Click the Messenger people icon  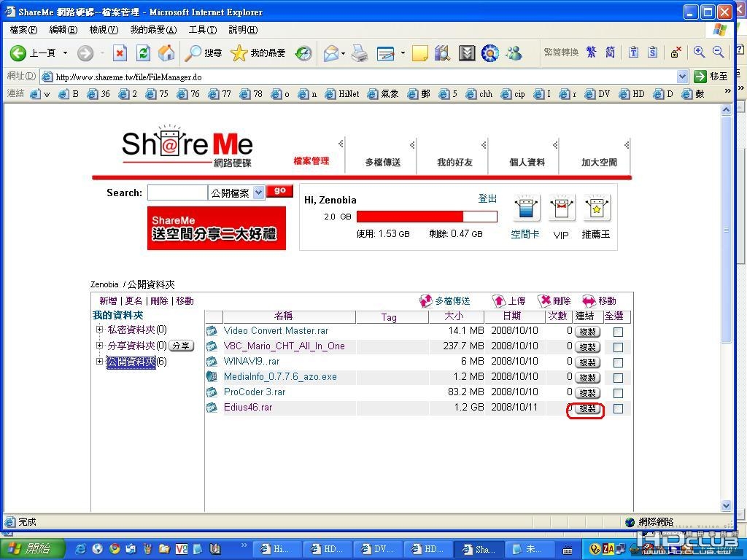514,52
